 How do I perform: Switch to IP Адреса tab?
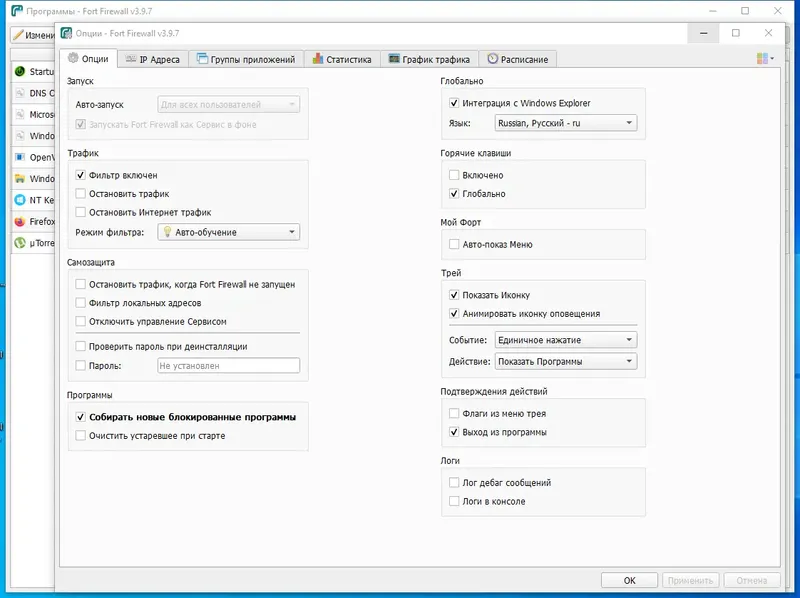[153, 59]
